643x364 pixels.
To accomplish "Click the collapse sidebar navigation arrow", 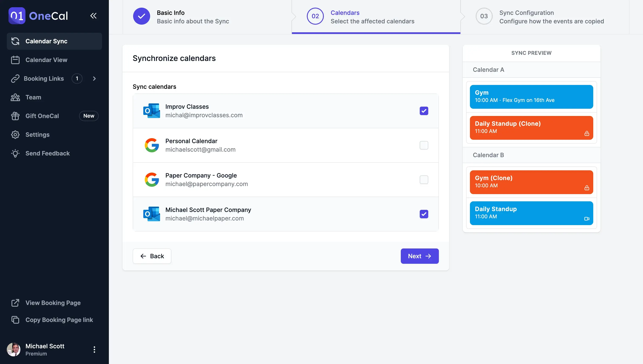I will click(x=94, y=16).
